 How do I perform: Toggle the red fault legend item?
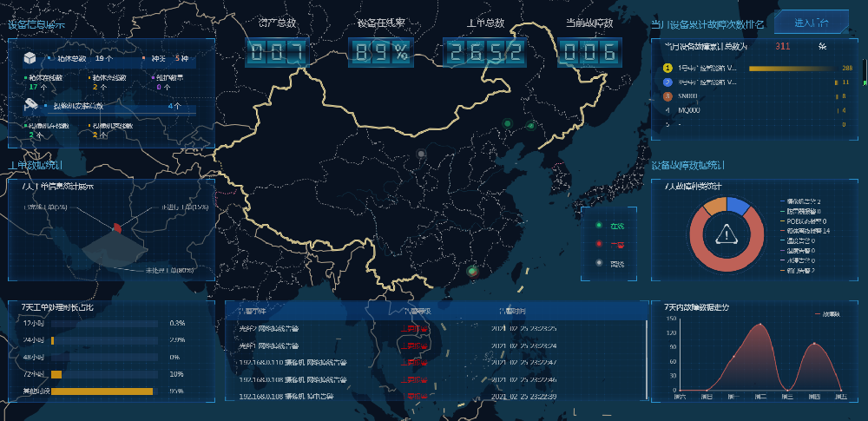point(608,244)
